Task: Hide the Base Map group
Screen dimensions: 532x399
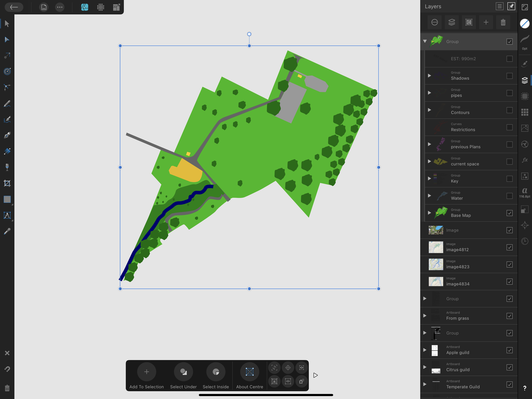Action: [510, 213]
